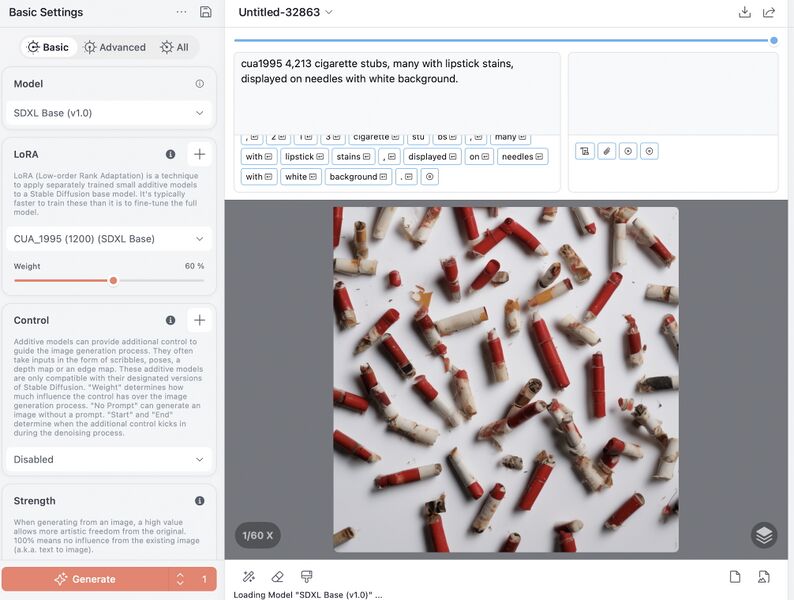Show info for the Strength setting
This screenshot has width=794, height=600.
199,501
